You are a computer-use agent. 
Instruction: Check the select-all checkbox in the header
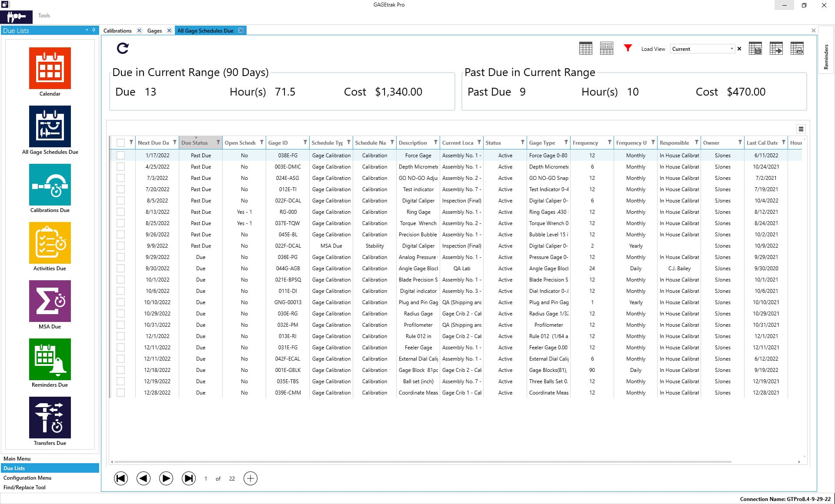tap(120, 142)
